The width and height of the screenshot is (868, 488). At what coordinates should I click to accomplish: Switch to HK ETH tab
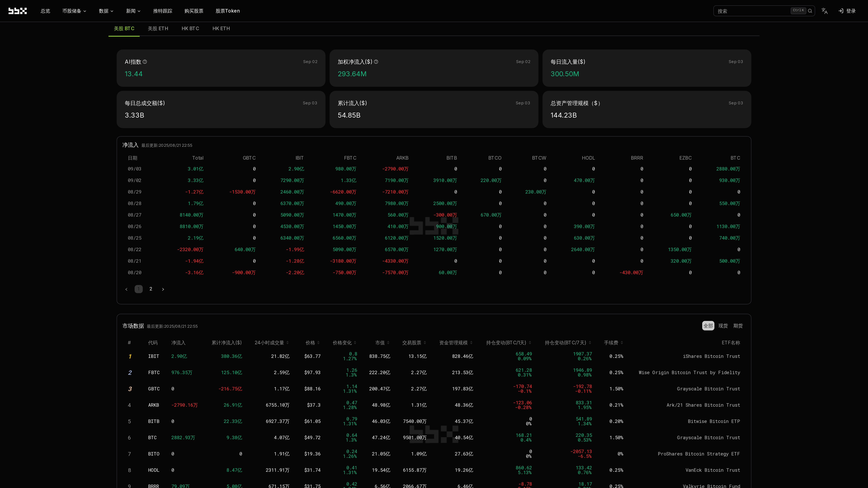coord(221,29)
